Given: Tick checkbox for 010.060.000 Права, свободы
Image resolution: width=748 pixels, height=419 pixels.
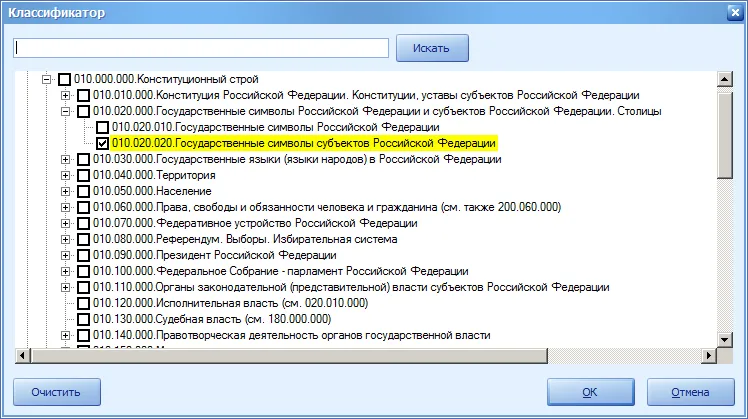Looking at the screenshot, I should (83, 207).
